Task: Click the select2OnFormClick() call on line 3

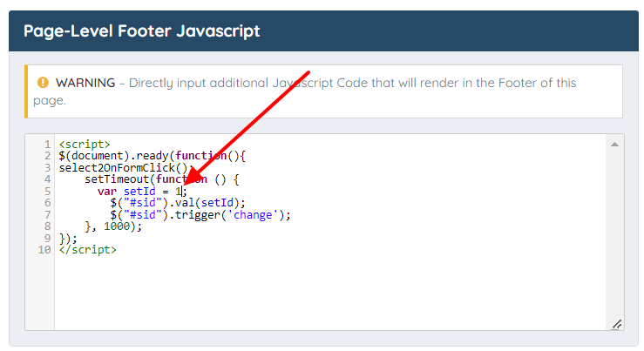Action: point(125,168)
